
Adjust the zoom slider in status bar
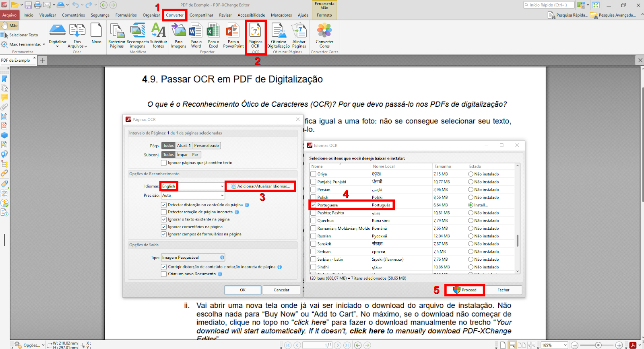coord(598,345)
